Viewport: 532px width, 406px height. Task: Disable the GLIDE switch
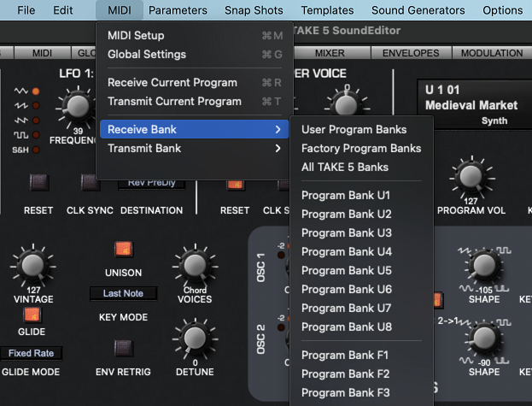click(x=32, y=315)
